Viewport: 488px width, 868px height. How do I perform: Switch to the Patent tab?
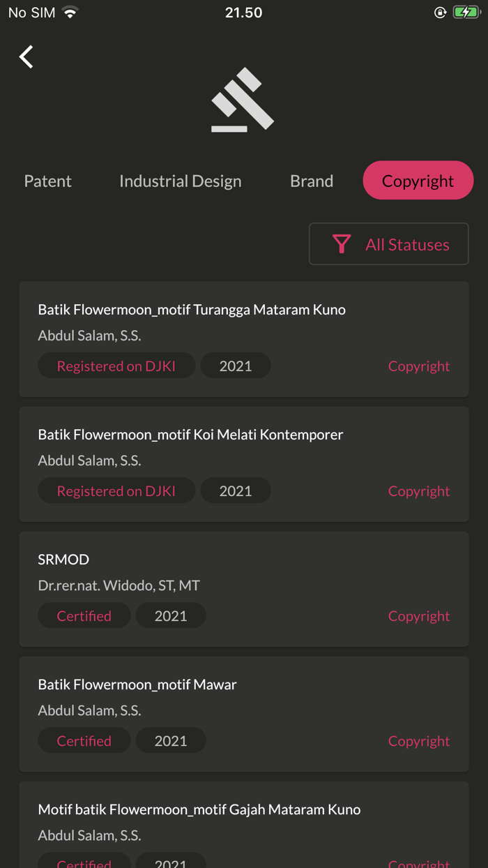(48, 181)
